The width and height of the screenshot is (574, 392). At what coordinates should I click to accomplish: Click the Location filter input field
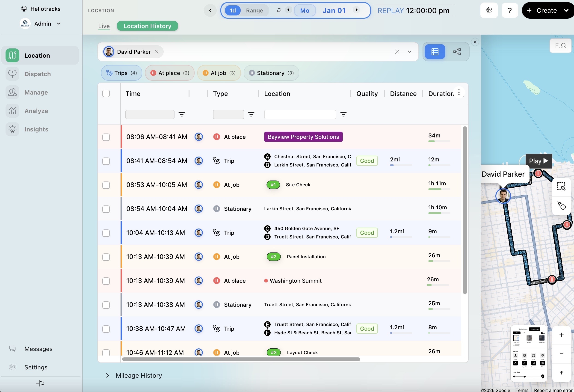300,114
